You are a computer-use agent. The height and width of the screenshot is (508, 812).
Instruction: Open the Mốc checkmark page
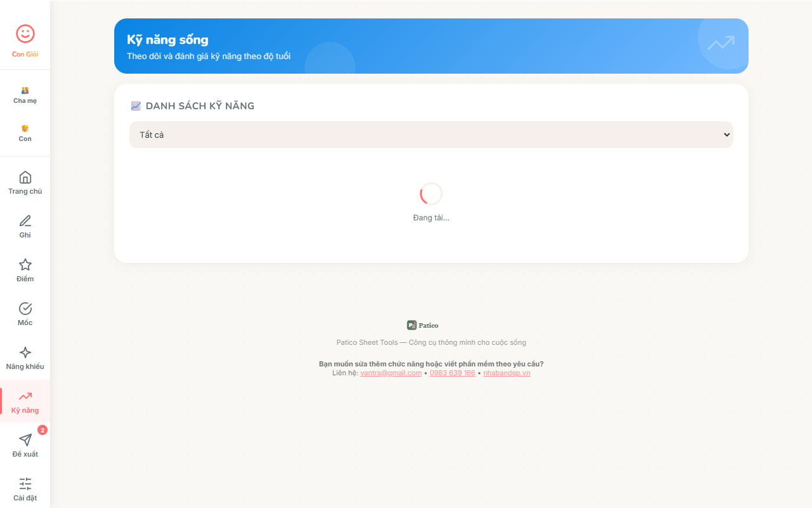25,314
